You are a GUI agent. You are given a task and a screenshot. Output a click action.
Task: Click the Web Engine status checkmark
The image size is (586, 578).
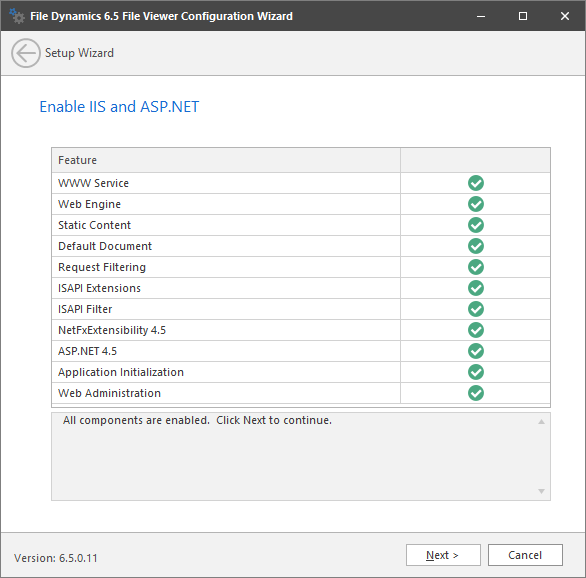pyautogui.click(x=476, y=204)
